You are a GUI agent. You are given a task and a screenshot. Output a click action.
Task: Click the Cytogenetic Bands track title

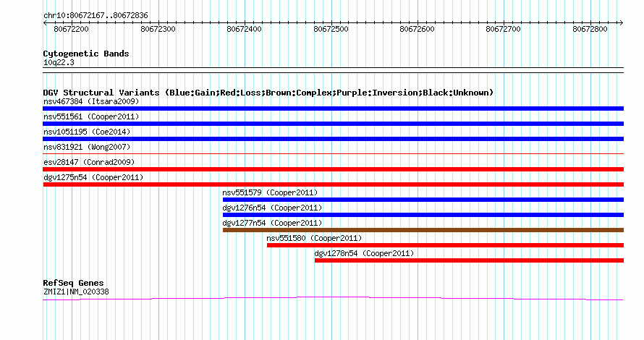point(86,54)
